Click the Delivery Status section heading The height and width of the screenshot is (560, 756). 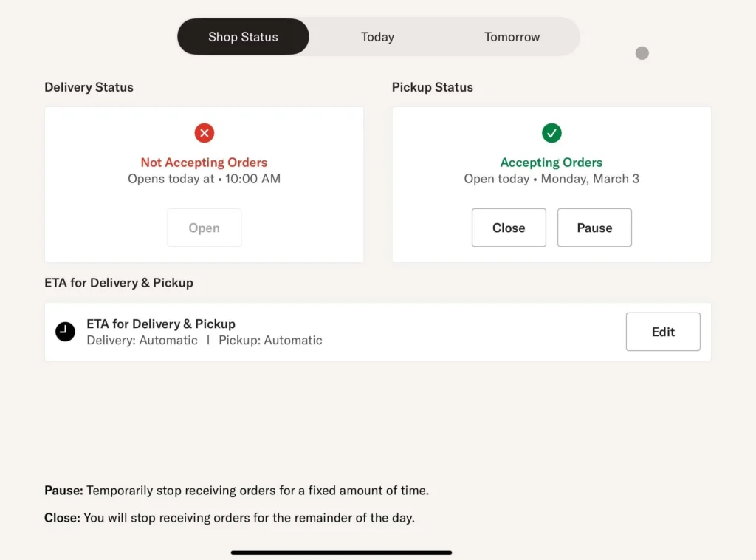89,87
